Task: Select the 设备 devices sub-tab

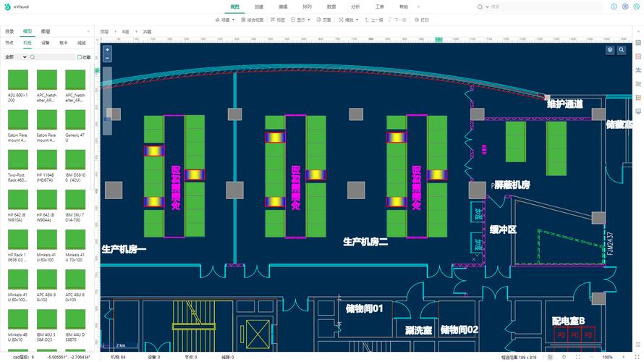Action: [46, 43]
